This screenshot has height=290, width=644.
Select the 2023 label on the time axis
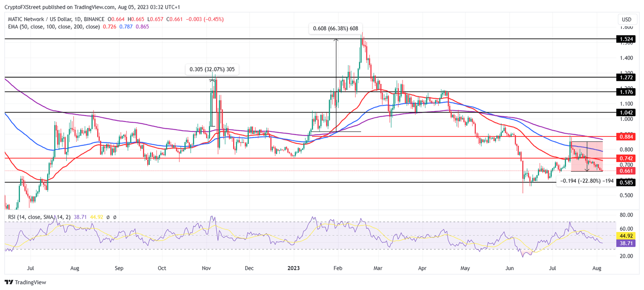click(293, 268)
